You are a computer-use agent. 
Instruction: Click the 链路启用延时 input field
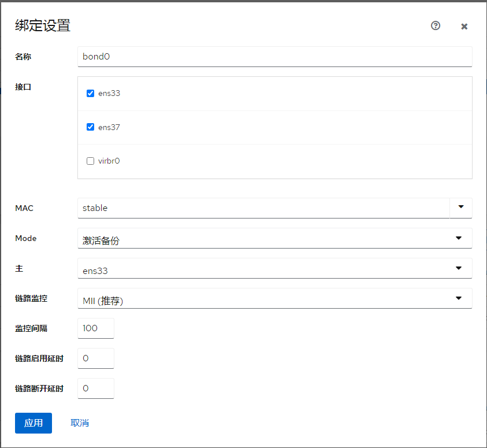click(96, 358)
